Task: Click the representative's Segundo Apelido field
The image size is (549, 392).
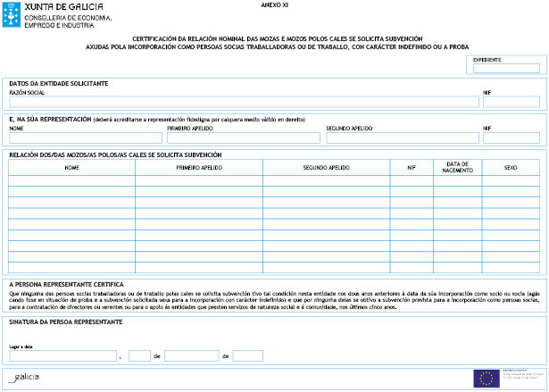Action: pyautogui.click(x=402, y=138)
